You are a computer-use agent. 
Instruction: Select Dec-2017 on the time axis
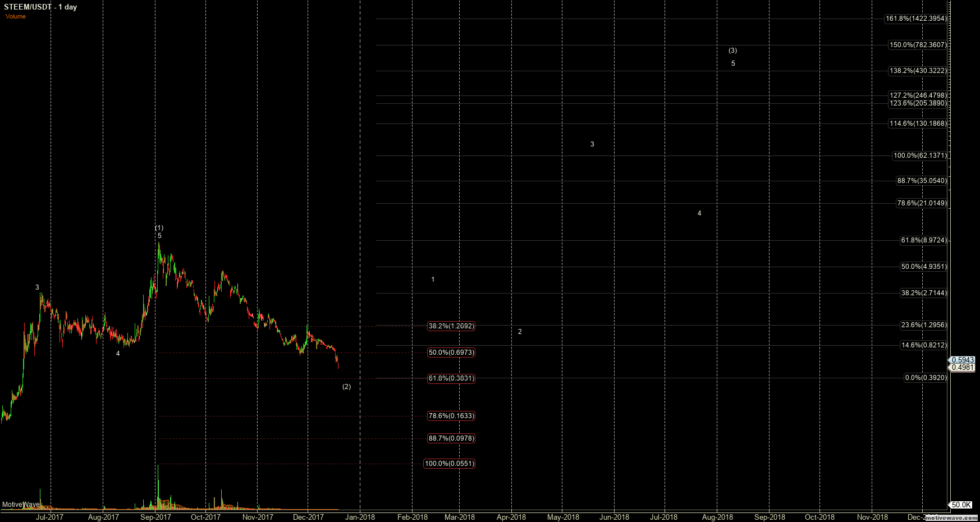point(308,517)
